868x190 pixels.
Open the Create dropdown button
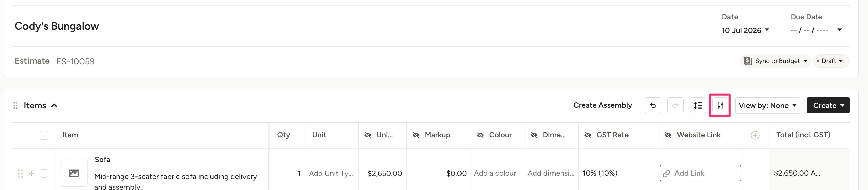(828, 106)
